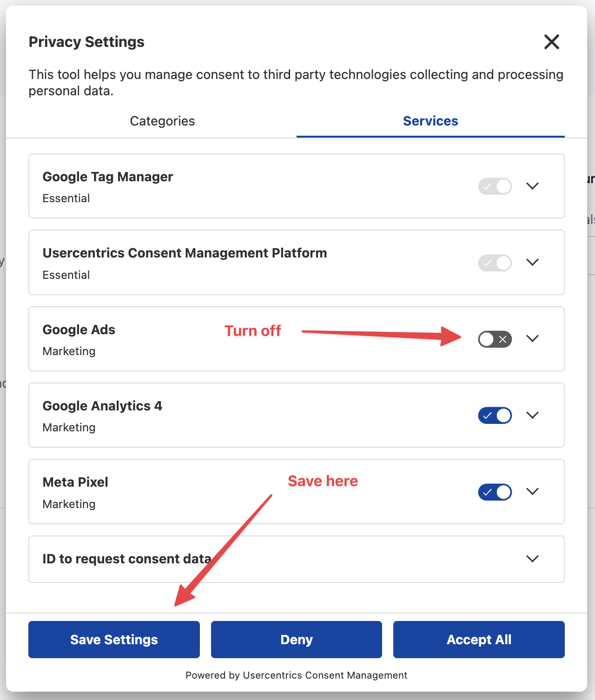
Task: Expand Usercentrics Consent Management Platform chevron
Action: click(x=532, y=262)
